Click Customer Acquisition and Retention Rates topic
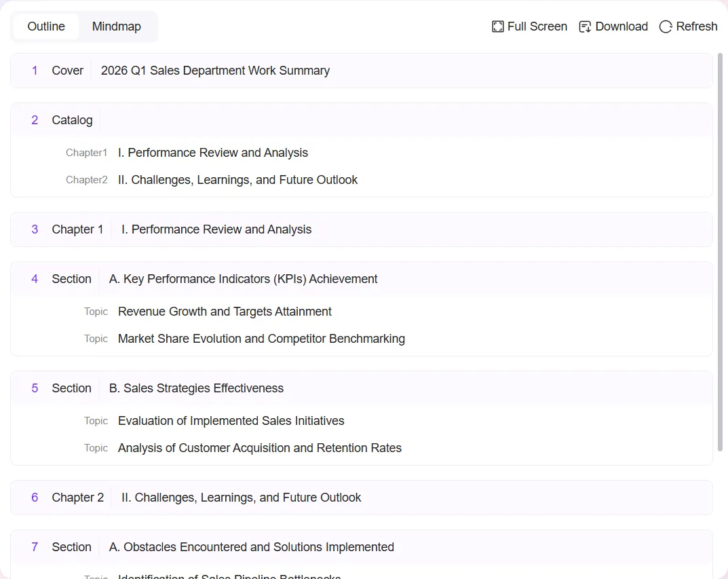728x579 pixels. coord(259,448)
